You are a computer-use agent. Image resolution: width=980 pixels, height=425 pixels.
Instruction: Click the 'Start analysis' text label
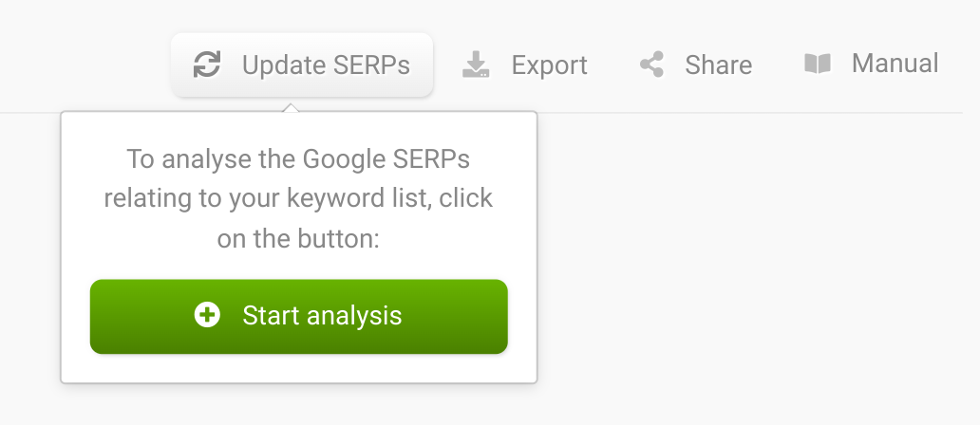(322, 316)
